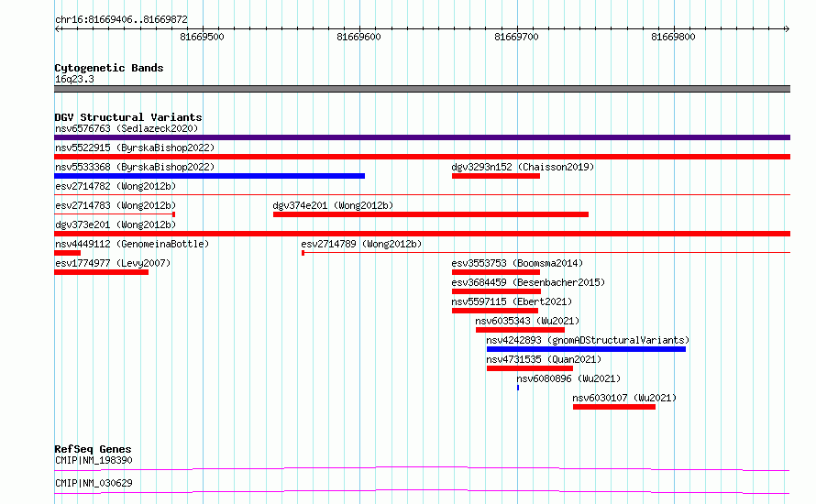Select the red esv3684459 variant bar
This screenshot has height=504, width=816.
496,291
